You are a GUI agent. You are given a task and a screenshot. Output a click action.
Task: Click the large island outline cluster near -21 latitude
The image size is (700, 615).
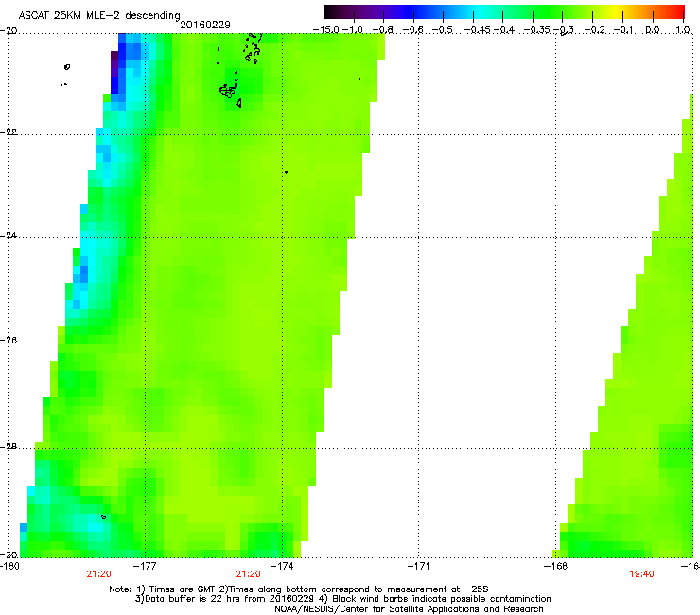[228, 91]
